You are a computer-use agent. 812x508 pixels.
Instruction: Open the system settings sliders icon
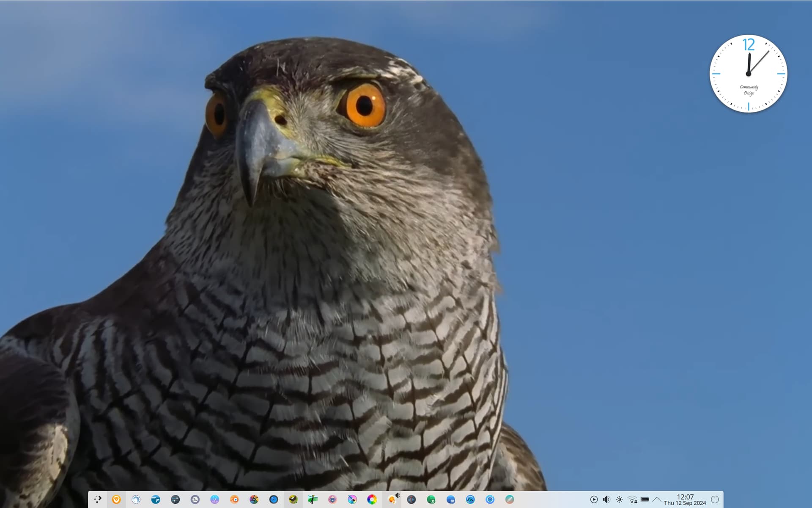tap(175, 500)
